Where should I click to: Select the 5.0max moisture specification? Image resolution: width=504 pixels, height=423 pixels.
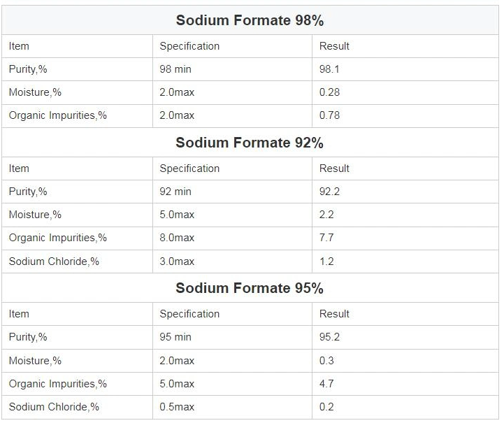click(177, 215)
